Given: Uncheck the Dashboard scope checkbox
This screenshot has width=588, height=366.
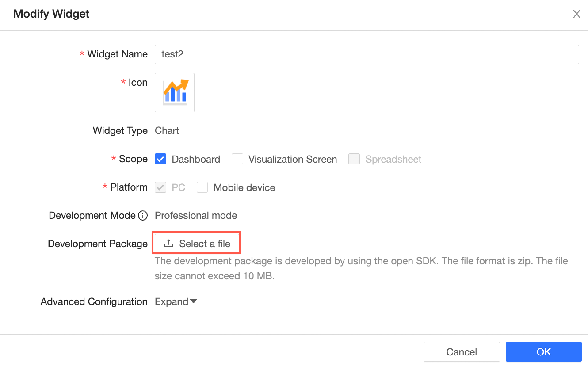Looking at the screenshot, I should tap(160, 159).
